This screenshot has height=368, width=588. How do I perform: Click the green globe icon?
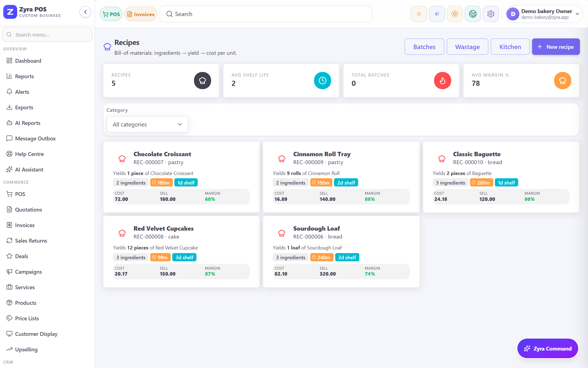(473, 14)
